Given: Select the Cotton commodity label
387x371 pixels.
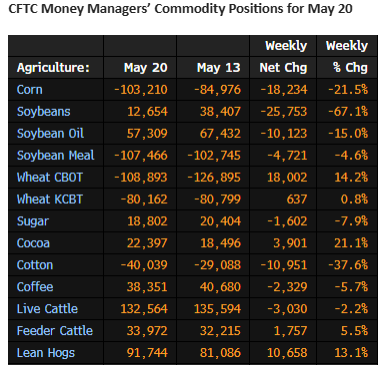Looking at the screenshot, I should (x=35, y=265).
